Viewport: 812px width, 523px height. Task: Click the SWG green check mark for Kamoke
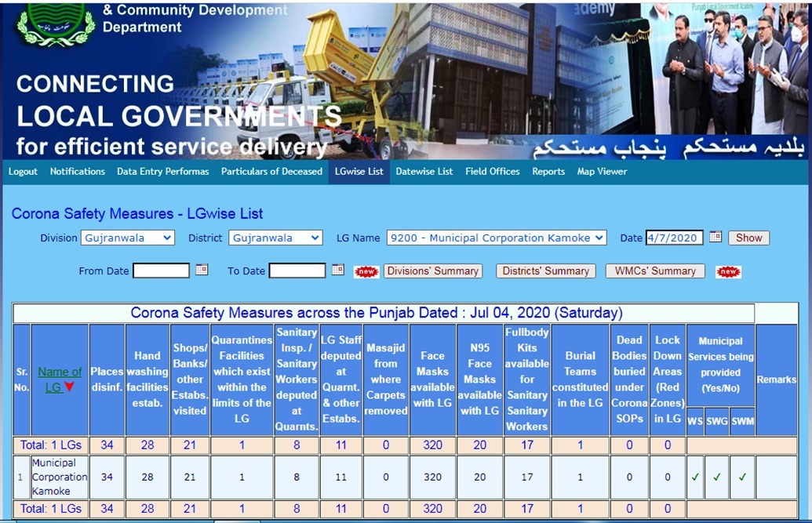tap(717, 477)
